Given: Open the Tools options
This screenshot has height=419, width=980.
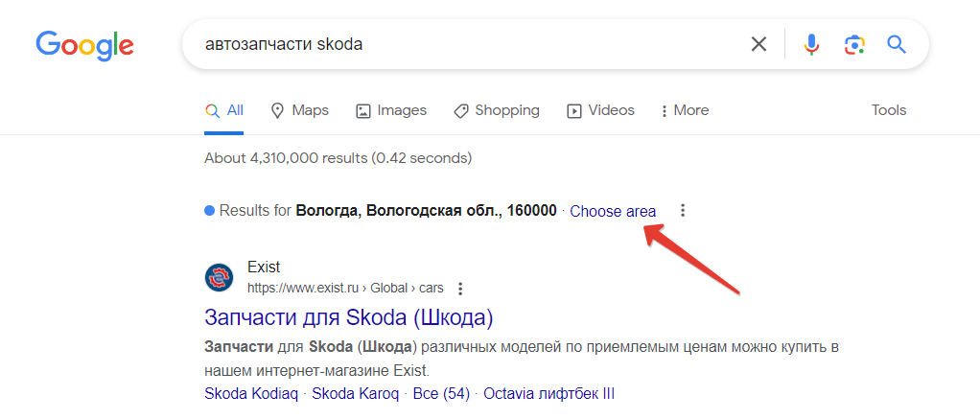Looking at the screenshot, I should click(x=889, y=110).
